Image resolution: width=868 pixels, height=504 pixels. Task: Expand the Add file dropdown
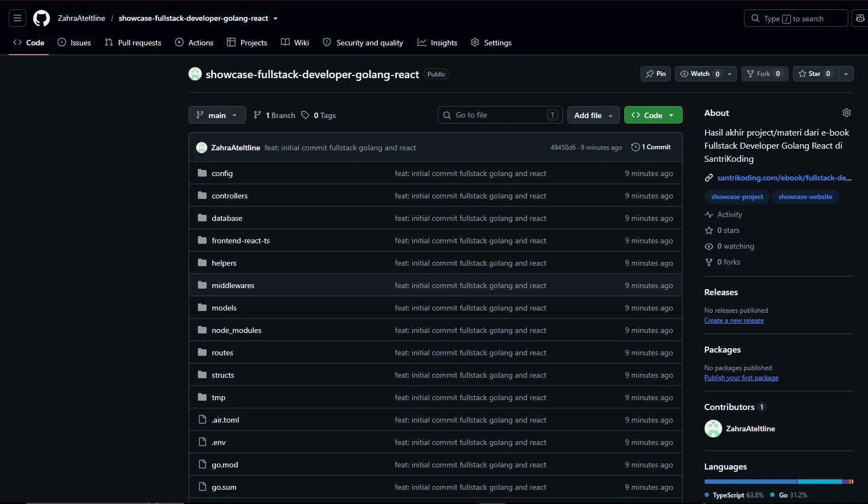tap(594, 115)
